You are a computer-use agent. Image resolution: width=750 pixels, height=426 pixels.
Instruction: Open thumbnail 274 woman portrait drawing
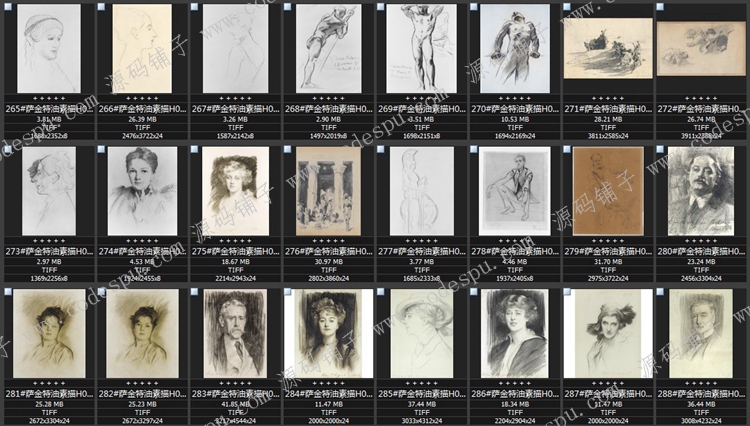[142, 191]
